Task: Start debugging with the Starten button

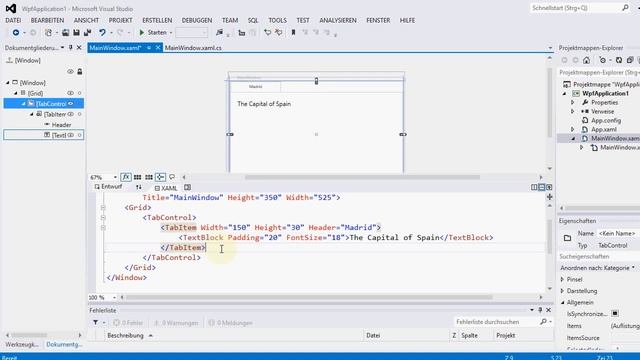Action: point(153,33)
